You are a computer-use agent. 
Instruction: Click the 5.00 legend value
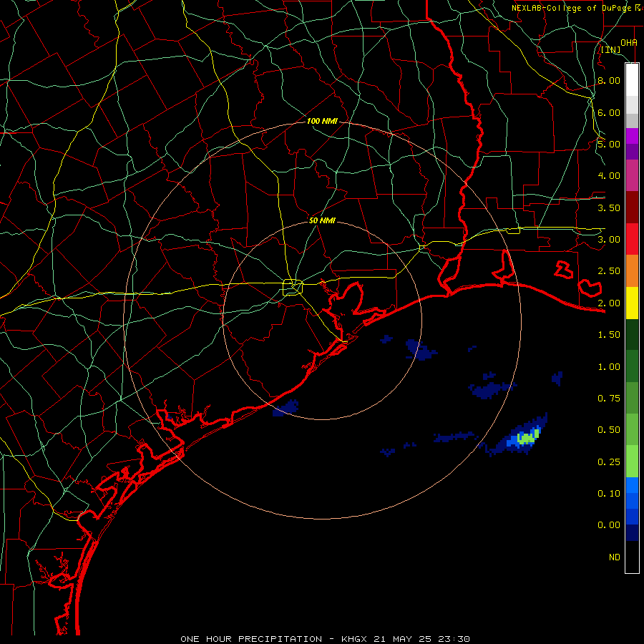pos(609,144)
